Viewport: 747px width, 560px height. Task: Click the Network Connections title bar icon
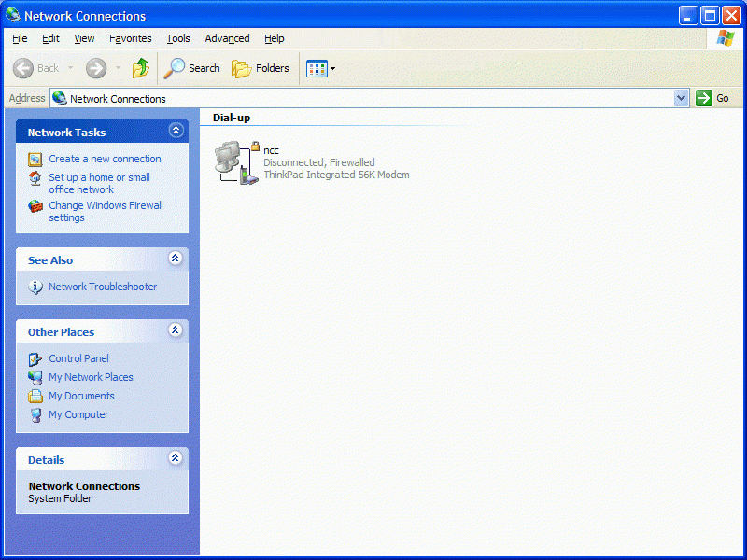[13, 15]
